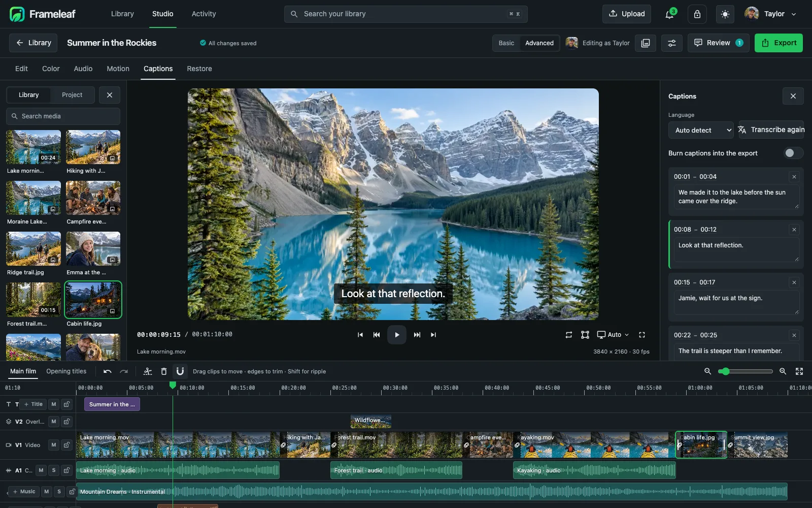Zoom in on the timeline
Image resolution: width=812 pixels, height=508 pixels.
[x=783, y=371]
